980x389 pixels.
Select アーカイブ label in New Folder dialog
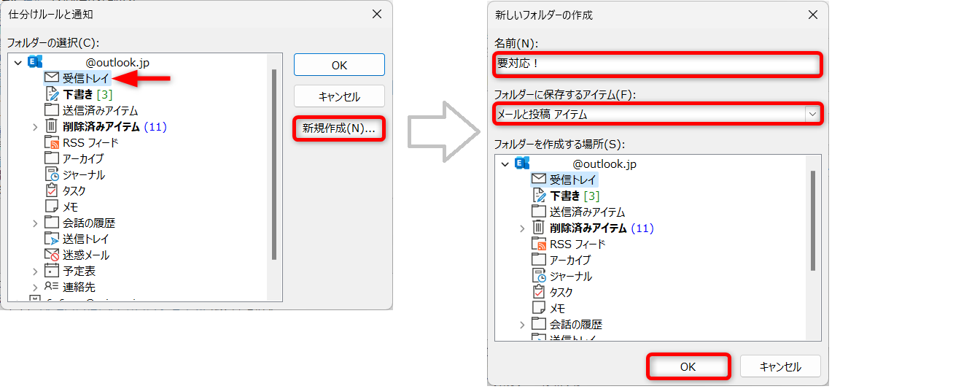570,260
